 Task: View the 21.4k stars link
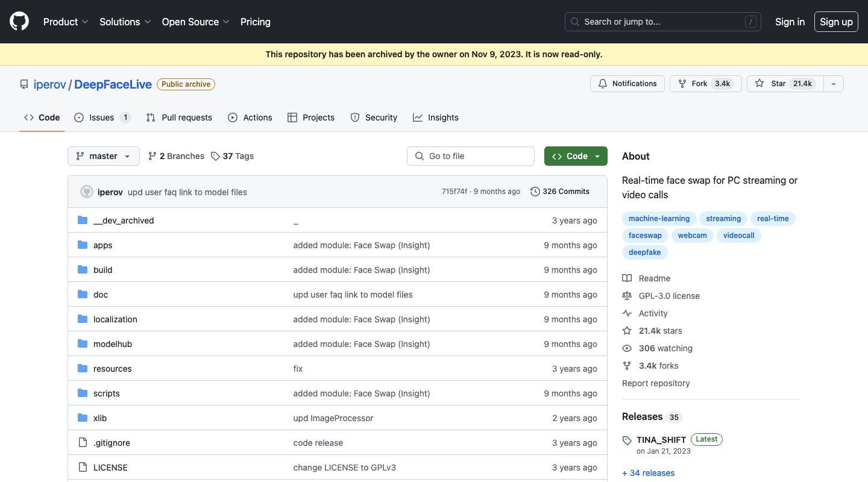point(653,331)
